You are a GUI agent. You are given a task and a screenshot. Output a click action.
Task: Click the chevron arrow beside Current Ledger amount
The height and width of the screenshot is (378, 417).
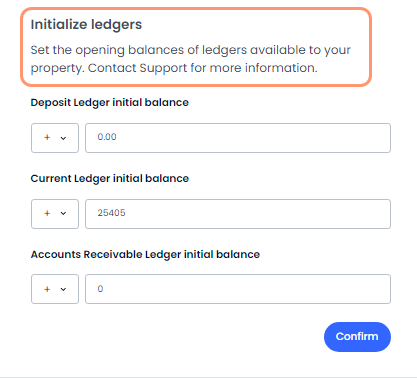tap(63, 213)
